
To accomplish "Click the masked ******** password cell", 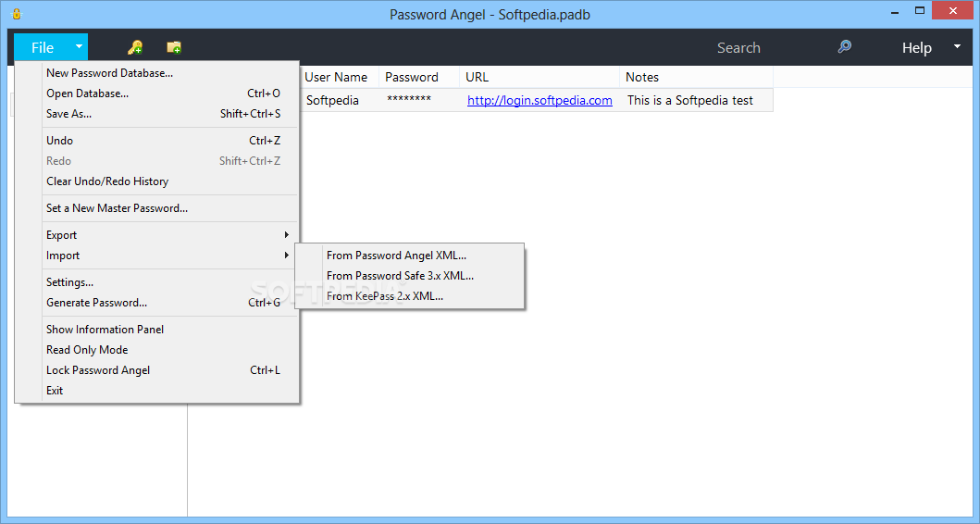I will pyautogui.click(x=409, y=100).
